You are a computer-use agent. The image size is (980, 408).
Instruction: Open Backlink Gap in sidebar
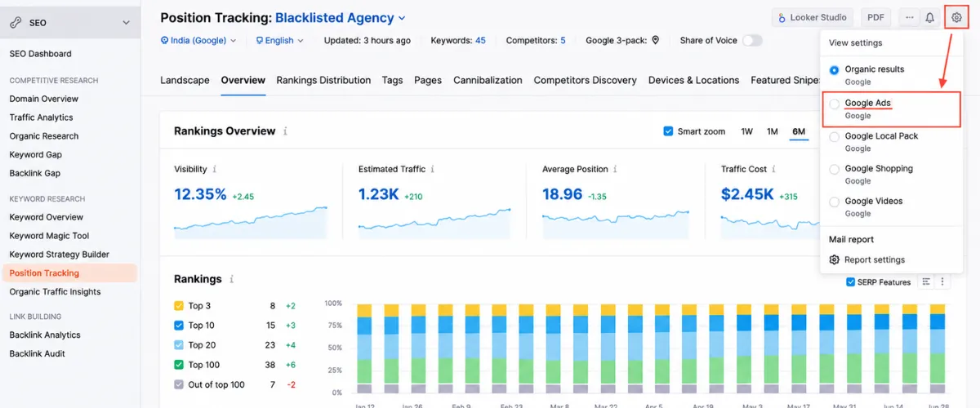pos(35,173)
